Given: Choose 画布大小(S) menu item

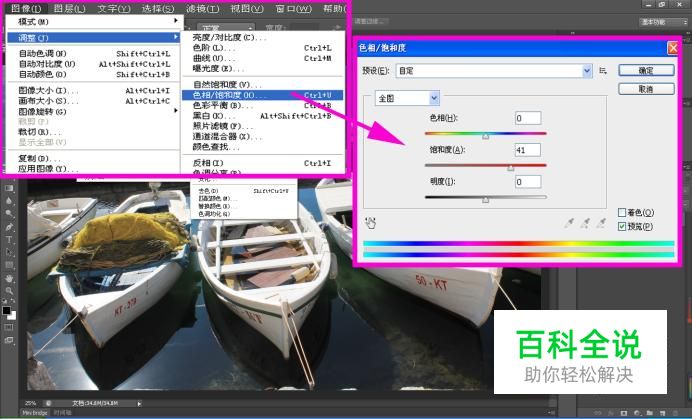Looking at the screenshot, I should click(x=94, y=101).
